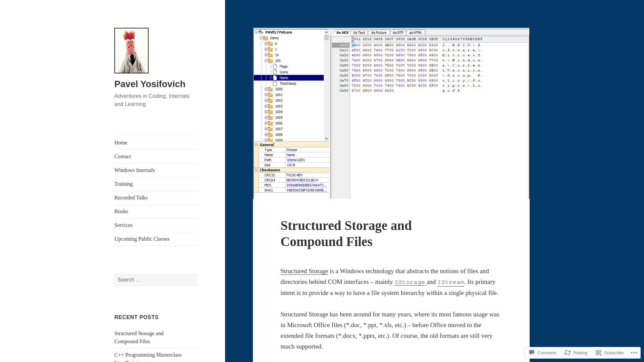Click the search input field
The width and height of the screenshot is (644, 362).
click(156, 279)
